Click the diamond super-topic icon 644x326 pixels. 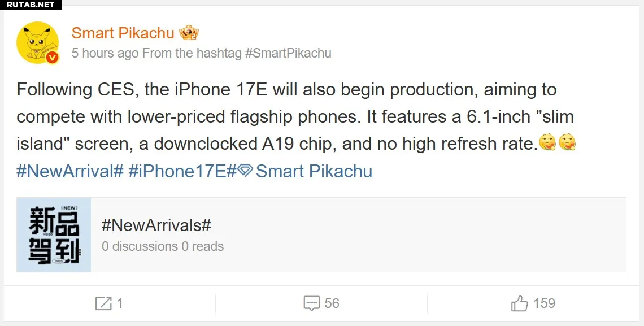(x=245, y=171)
